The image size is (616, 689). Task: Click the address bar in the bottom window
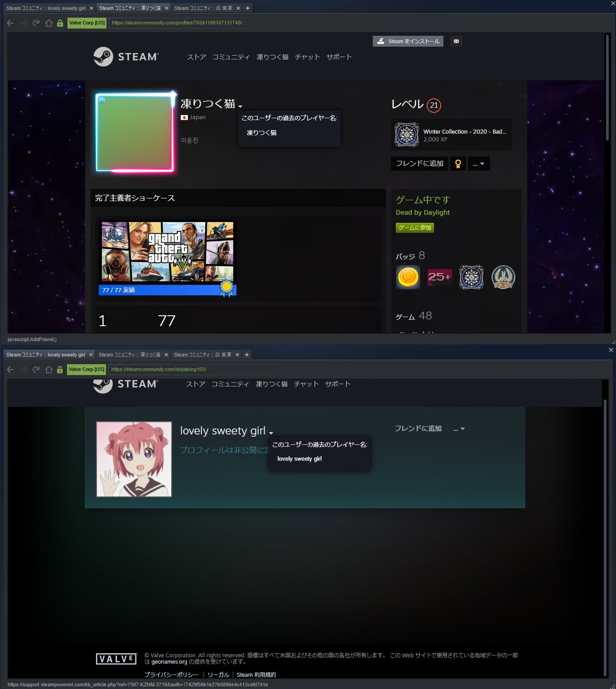tap(358, 369)
